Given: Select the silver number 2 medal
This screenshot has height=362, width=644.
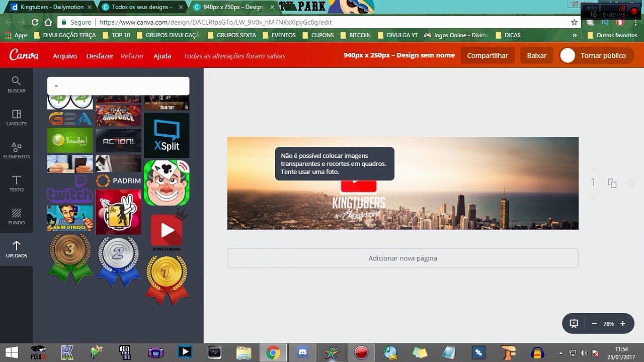Looking at the screenshot, I should 118,261.
